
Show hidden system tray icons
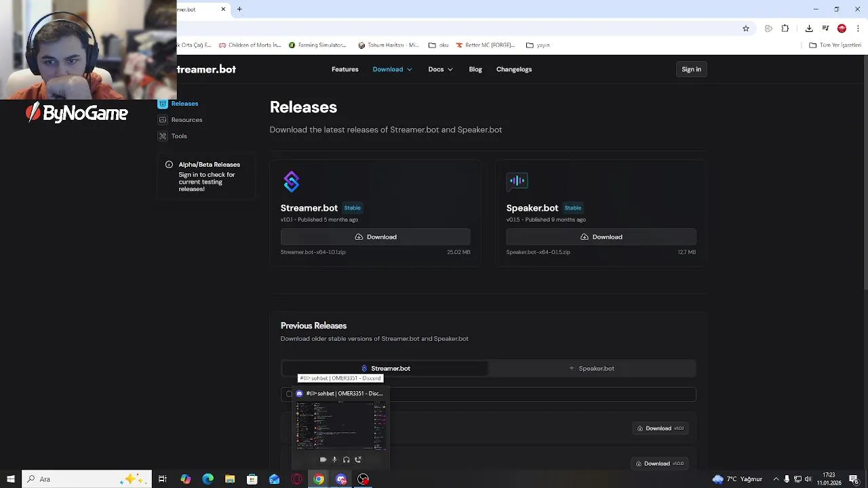click(776, 479)
